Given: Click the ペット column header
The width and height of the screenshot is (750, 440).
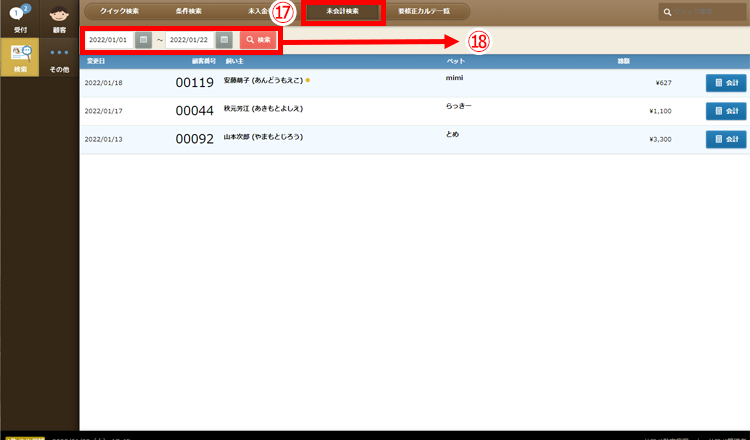Looking at the screenshot, I should pyautogui.click(x=455, y=61).
